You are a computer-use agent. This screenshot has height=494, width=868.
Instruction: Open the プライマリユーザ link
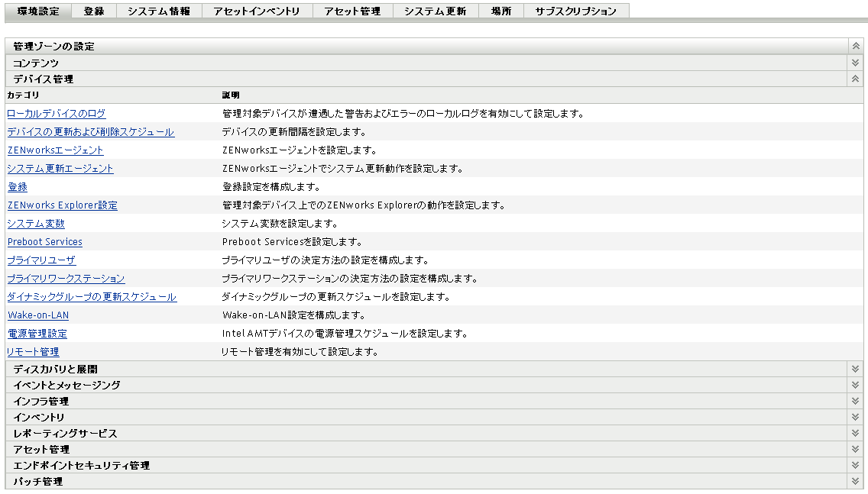pos(41,260)
